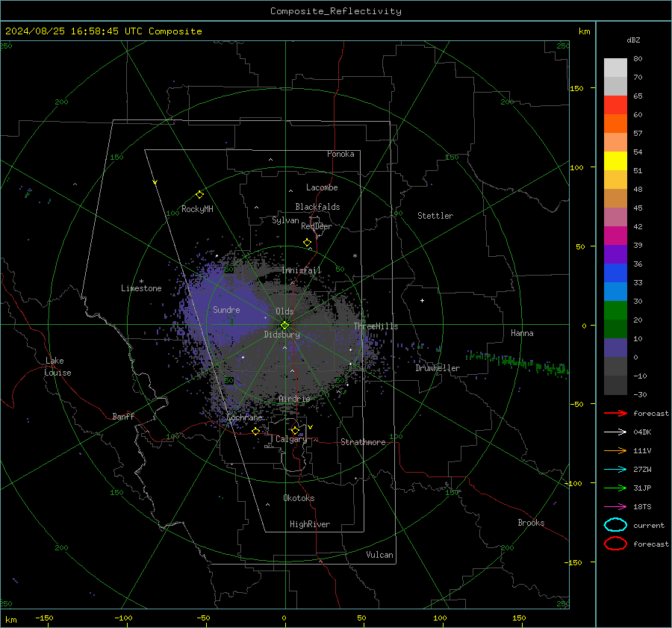672x628 pixels.
Task: Click the yellow diamond marker above Calgary label
Action: (295, 430)
